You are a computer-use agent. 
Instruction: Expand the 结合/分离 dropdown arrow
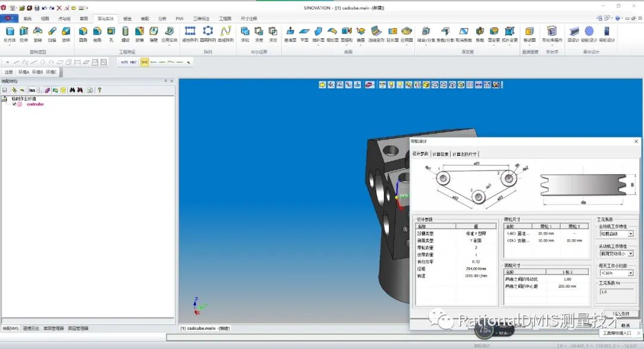tap(426, 45)
